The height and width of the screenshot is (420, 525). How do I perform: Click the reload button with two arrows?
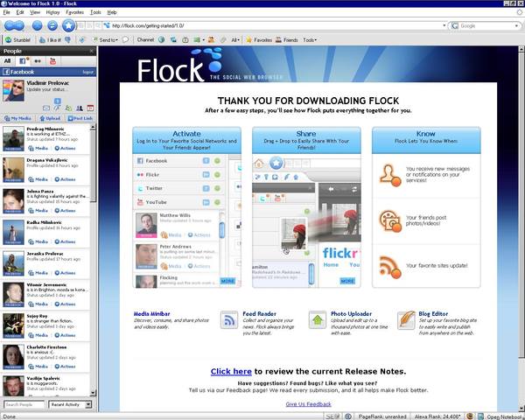(x=52, y=25)
